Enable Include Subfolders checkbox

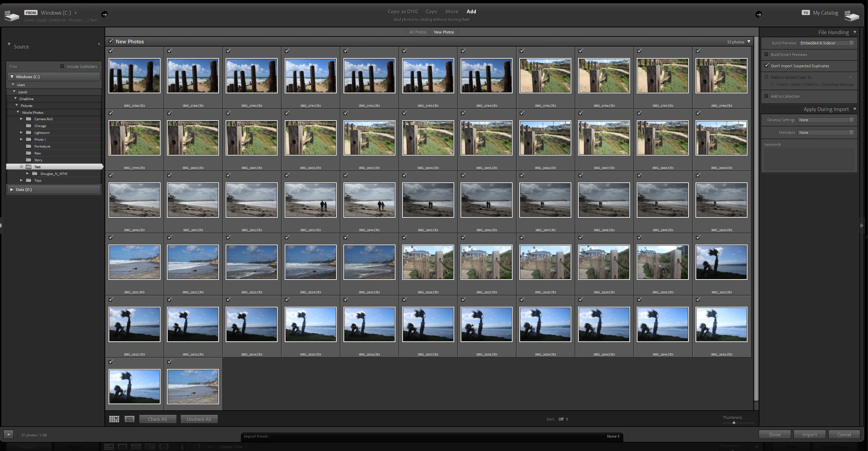[62, 66]
